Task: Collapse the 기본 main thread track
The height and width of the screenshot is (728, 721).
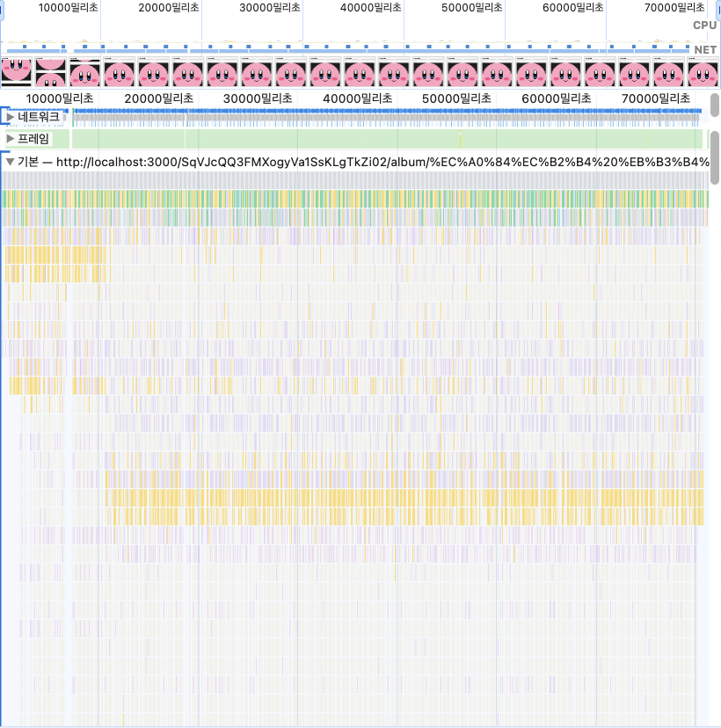Action: coord(10,162)
